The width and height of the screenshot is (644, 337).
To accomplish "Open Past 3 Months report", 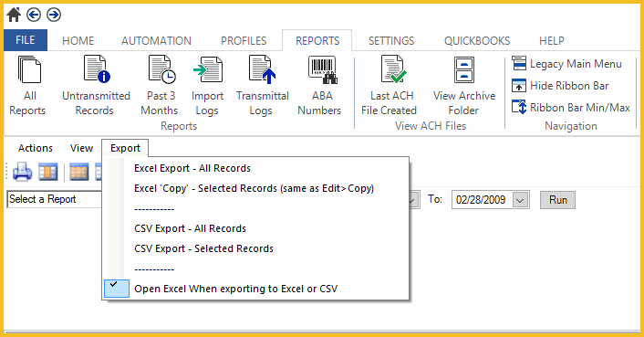I will click(161, 86).
